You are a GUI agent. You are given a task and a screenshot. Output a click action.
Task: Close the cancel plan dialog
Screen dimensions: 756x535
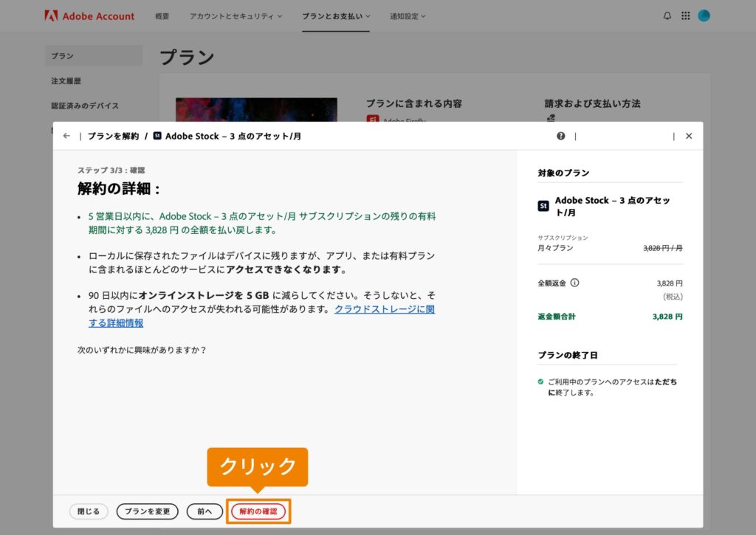[689, 136]
